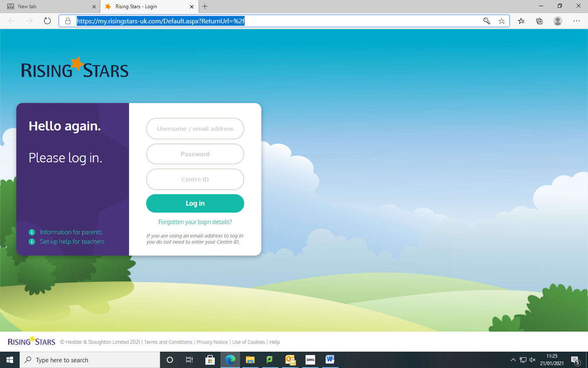Open Microsoft Store taskbar icon
Viewport: 588px width, 368px height.
tap(210, 360)
